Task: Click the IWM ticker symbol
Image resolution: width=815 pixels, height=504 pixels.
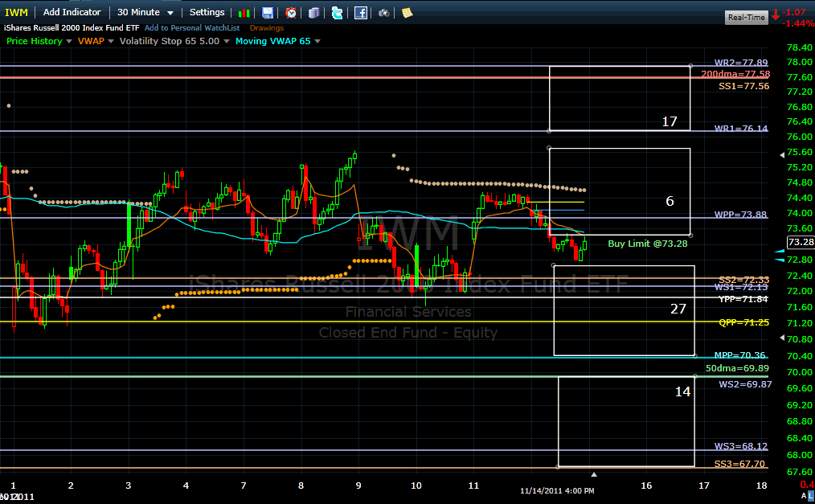Action: (16, 13)
